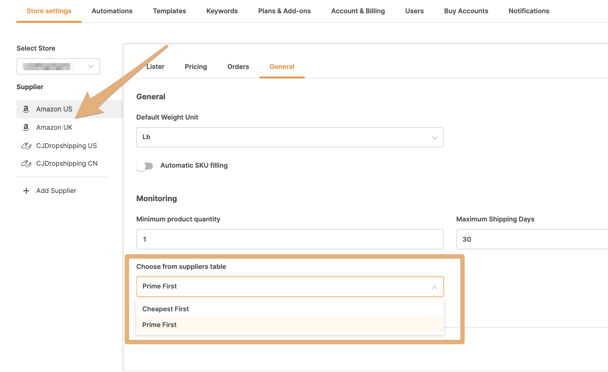Toggle the Automatic SKU filling switch
608x372 pixels.
145,166
